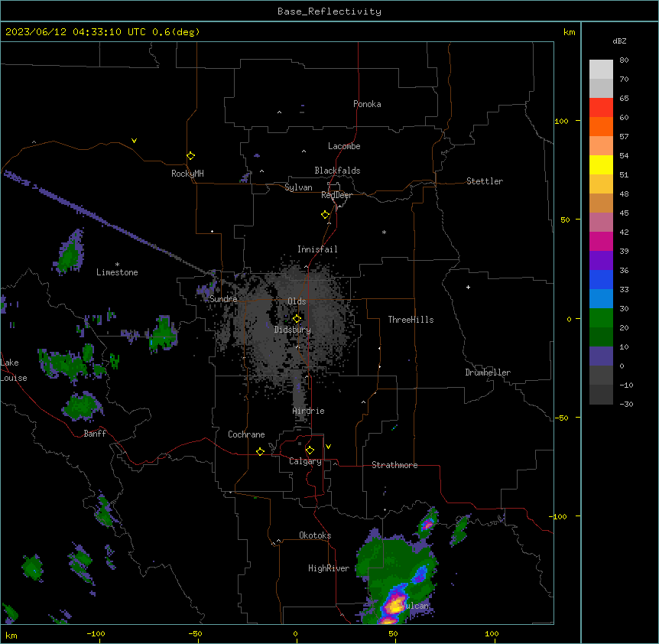Screen dimensions: 659x644
Task: Click the Base_Reflectivity title text
Action: [329, 11]
